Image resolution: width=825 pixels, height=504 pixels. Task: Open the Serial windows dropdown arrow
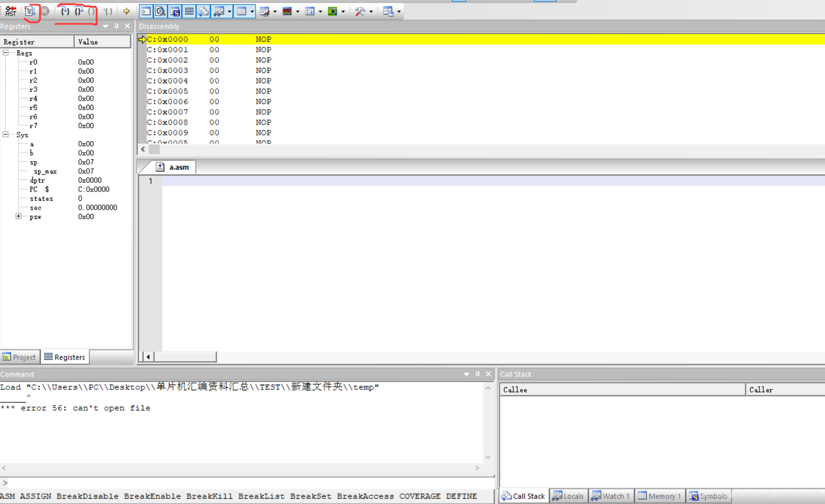[275, 11]
